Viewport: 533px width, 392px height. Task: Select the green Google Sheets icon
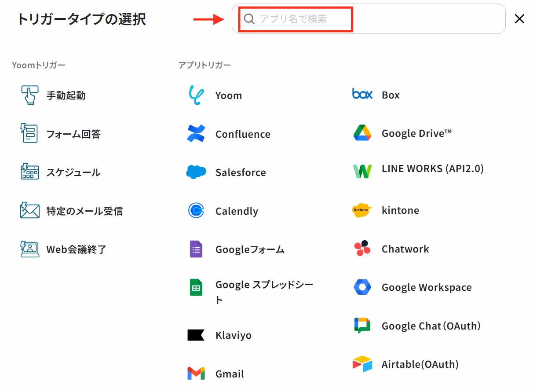(x=196, y=287)
